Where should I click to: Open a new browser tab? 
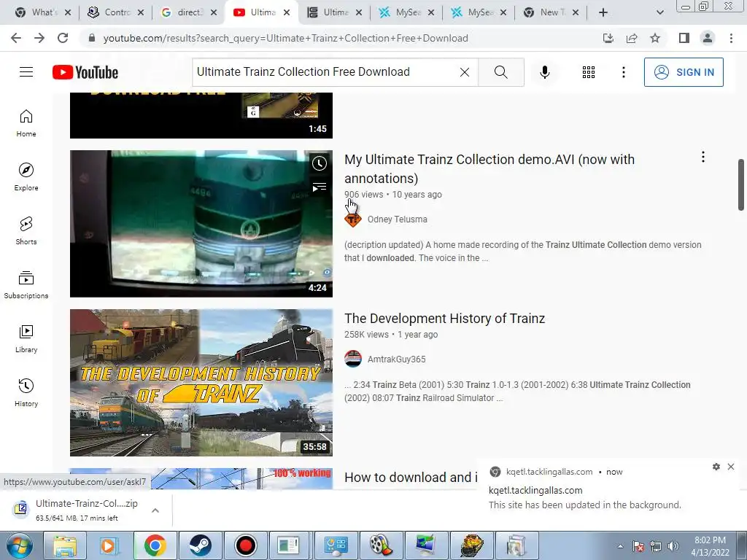[x=603, y=13]
